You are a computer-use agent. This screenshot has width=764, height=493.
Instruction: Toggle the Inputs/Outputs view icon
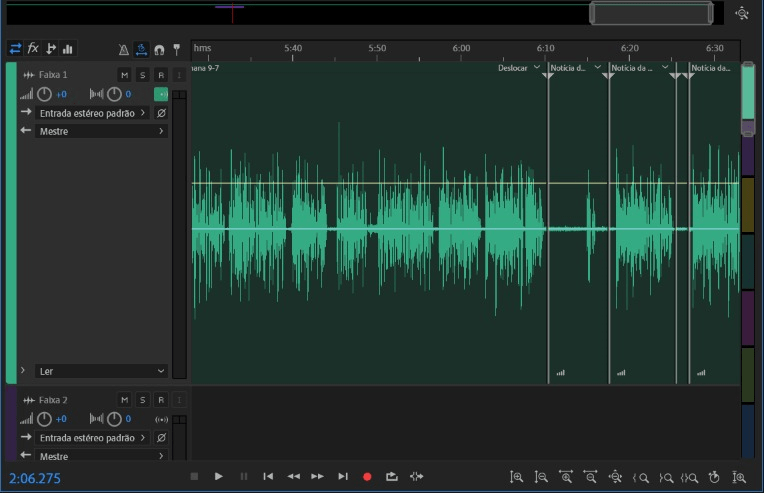(x=15, y=48)
